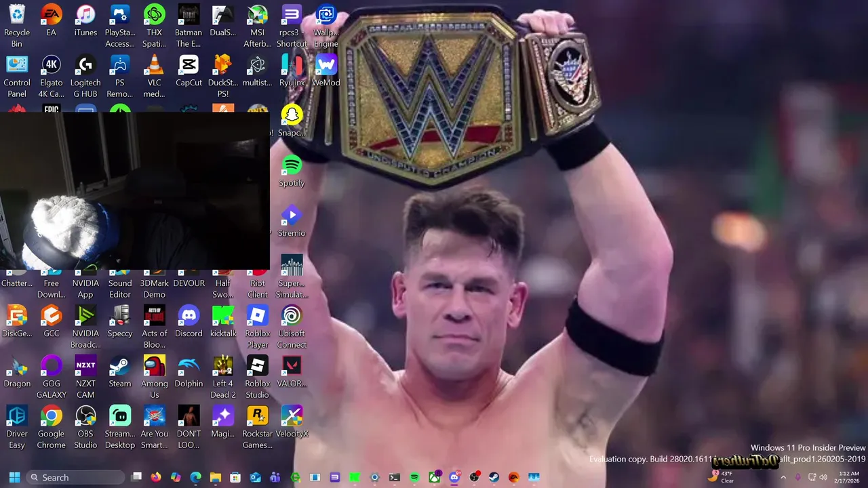The image size is (868, 488).
Task: Click the taskbar Search box
Action: point(76,477)
